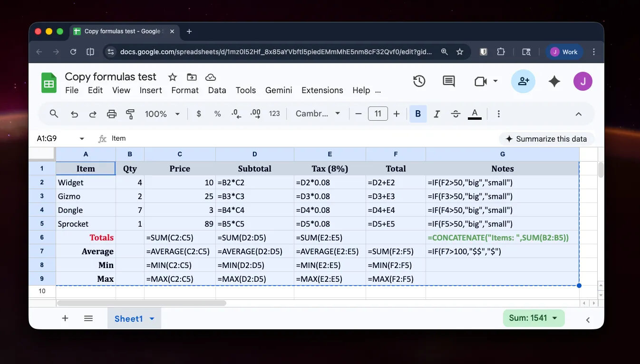Viewport: 640px width, 364px height.
Task: Click the undo arrow in toolbar
Action: [x=74, y=114]
